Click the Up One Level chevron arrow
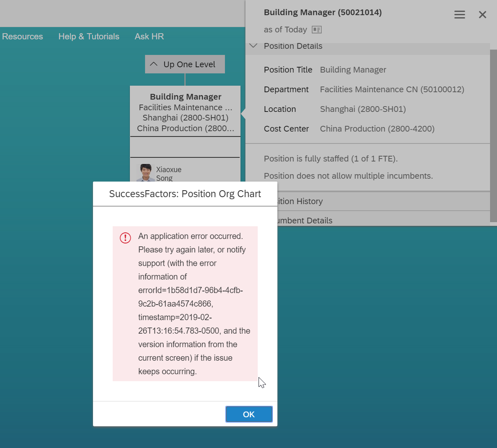The image size is (497, 448). (x=154, y=64)
